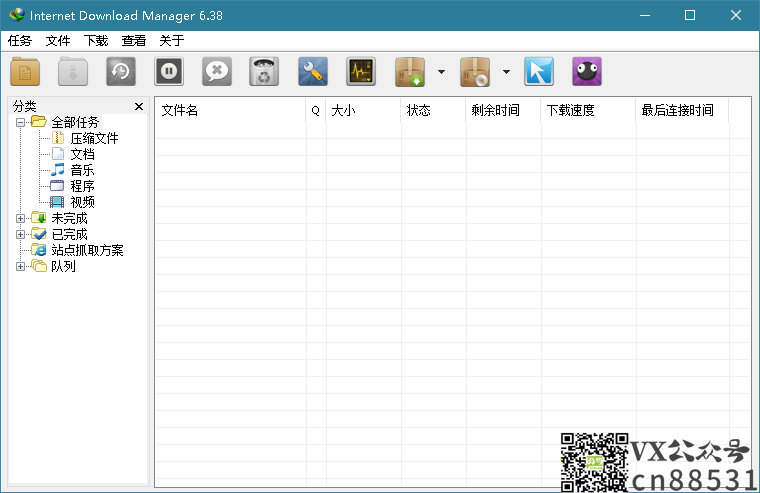Sort by 下载速度 column header

click(588, 111)
